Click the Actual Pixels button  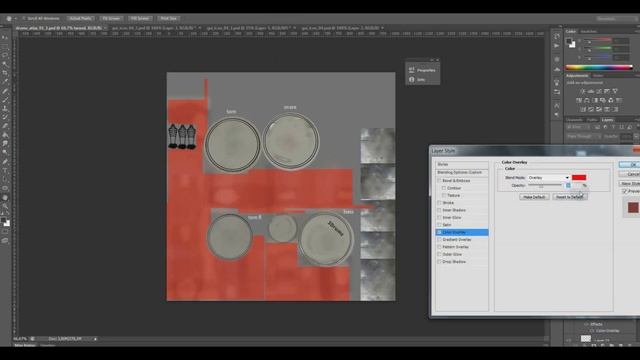click(80, 18)
